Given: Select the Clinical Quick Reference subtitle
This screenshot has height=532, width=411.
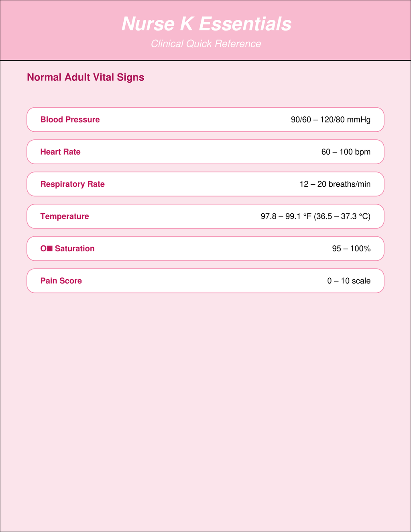Looking at the screenshot, I should [206, 44].
